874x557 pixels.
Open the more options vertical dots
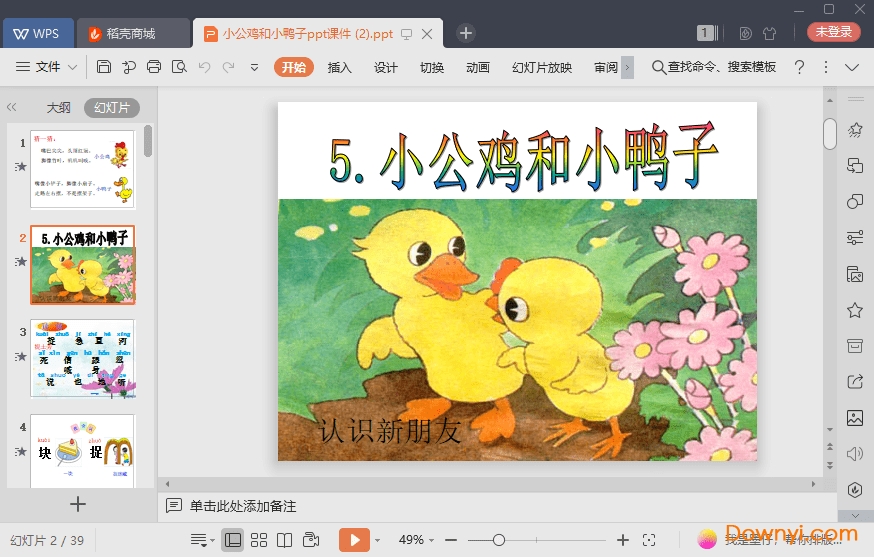coord(826,67)
